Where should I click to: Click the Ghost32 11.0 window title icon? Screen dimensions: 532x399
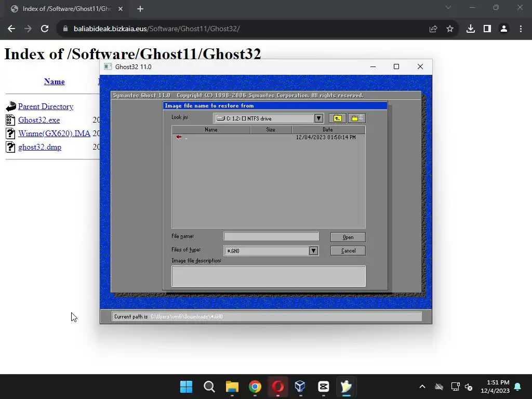(x=108, y=66)
